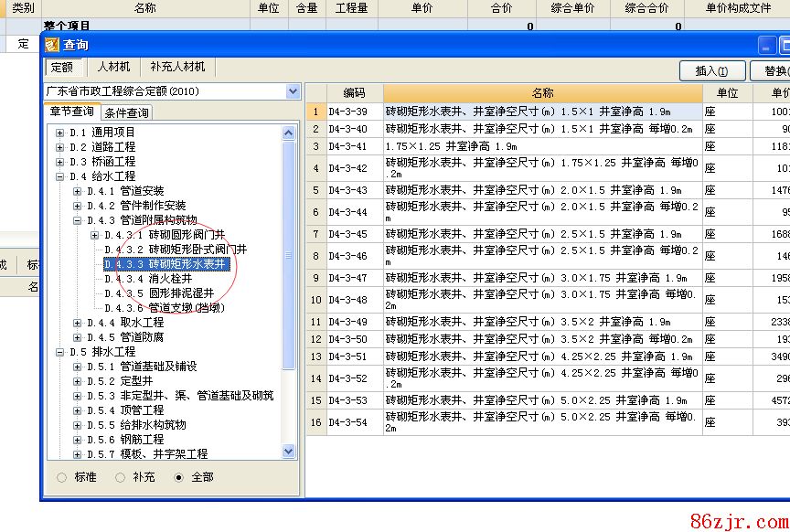Click the tree scrollbar down arrow
The width and height of the screenshot is (790, 532).
point(289,451)
